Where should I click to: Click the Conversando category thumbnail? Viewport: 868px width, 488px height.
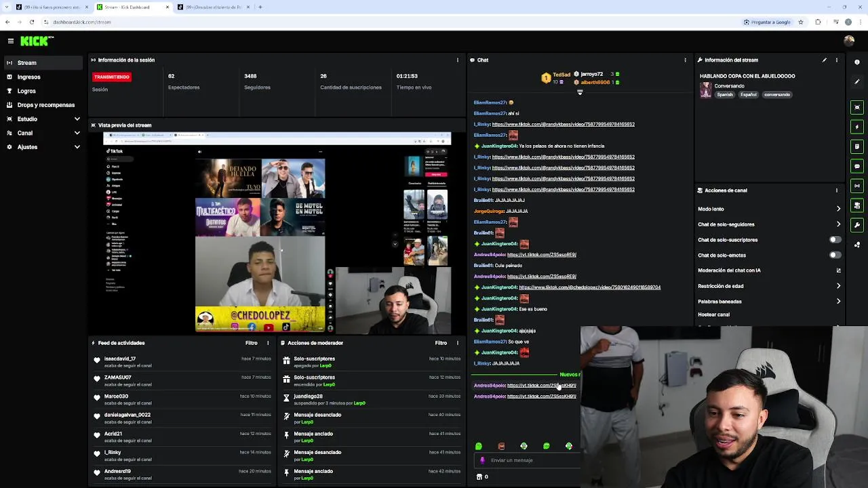click(706, 90)
